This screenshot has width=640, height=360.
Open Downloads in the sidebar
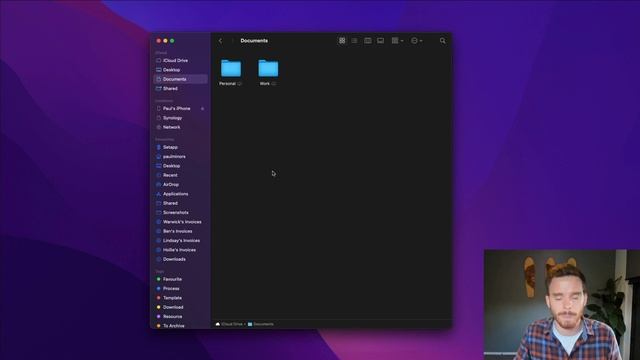pyautogui.click(x=180, y=260)
